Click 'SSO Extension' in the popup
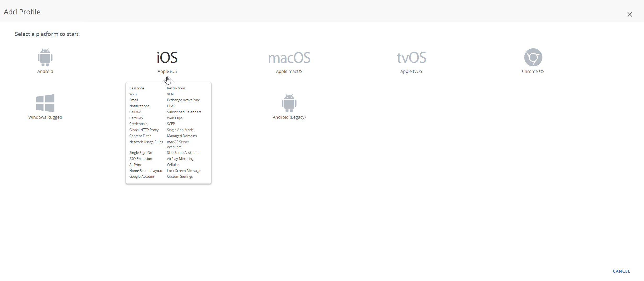 (x=141, y=159)
